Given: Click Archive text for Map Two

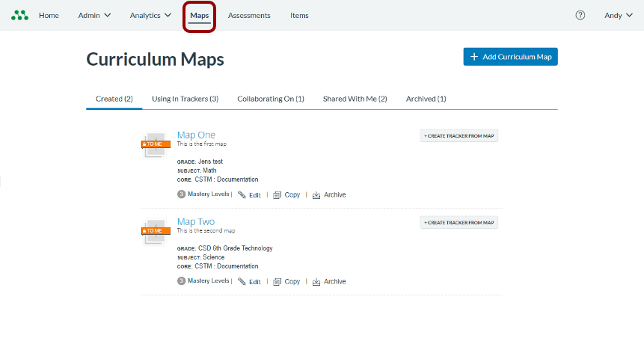Looking at the screenshot, I should tap(335, 281).
